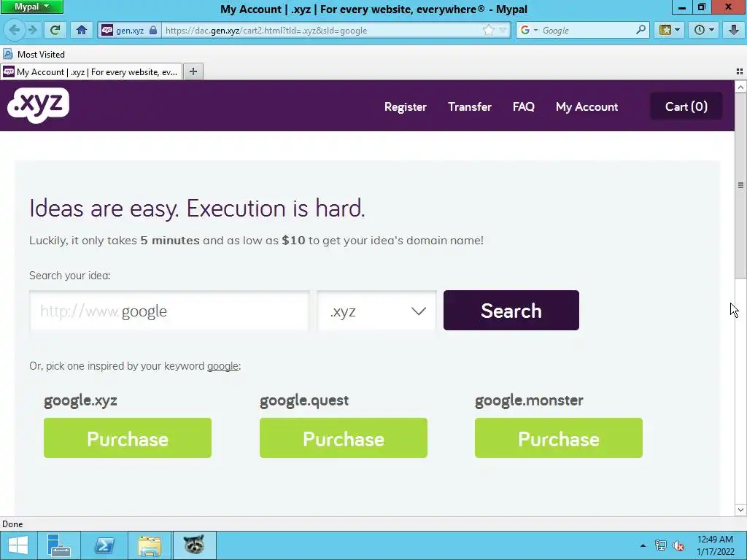Open Server Manager from taskbar
Screen dimensions: 747x560
click(59, 545)
